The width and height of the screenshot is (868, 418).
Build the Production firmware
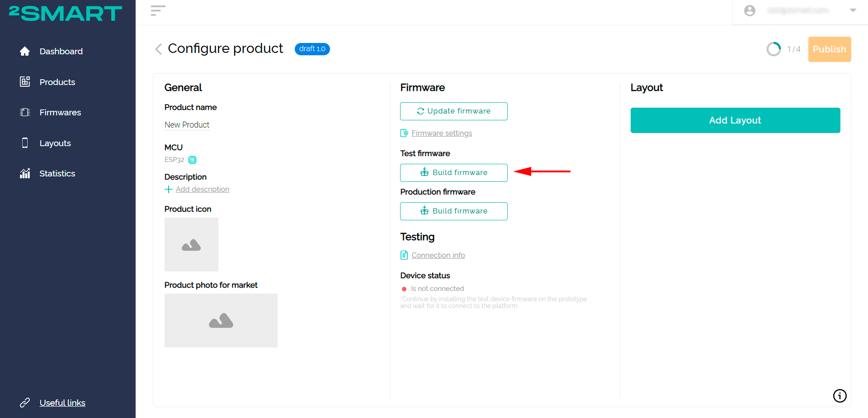453,211
